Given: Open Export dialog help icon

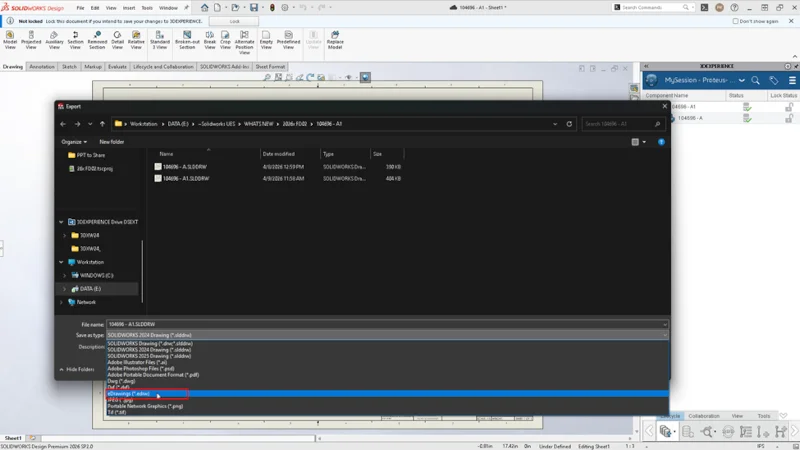Looking at the screenshot, I should click(661, 142).
